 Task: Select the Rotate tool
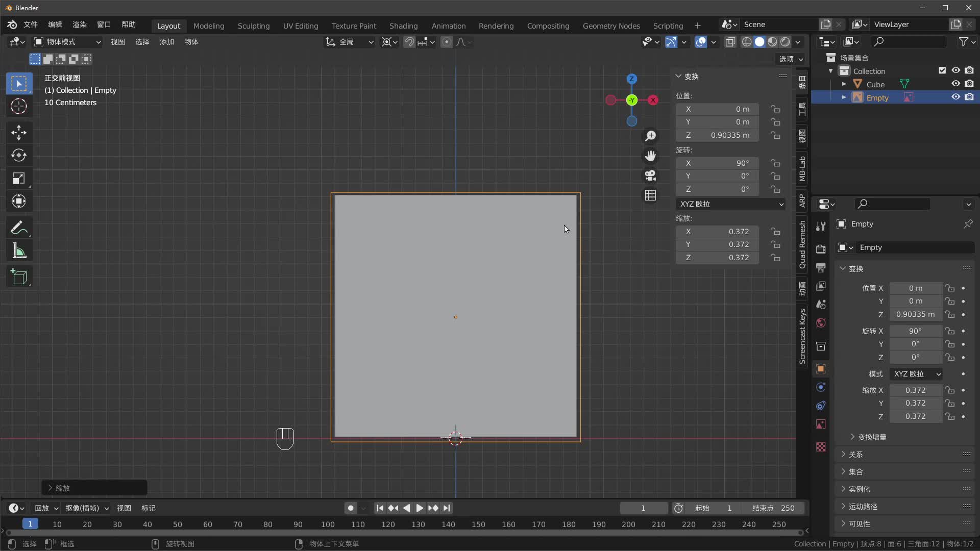tap(19, 155)
